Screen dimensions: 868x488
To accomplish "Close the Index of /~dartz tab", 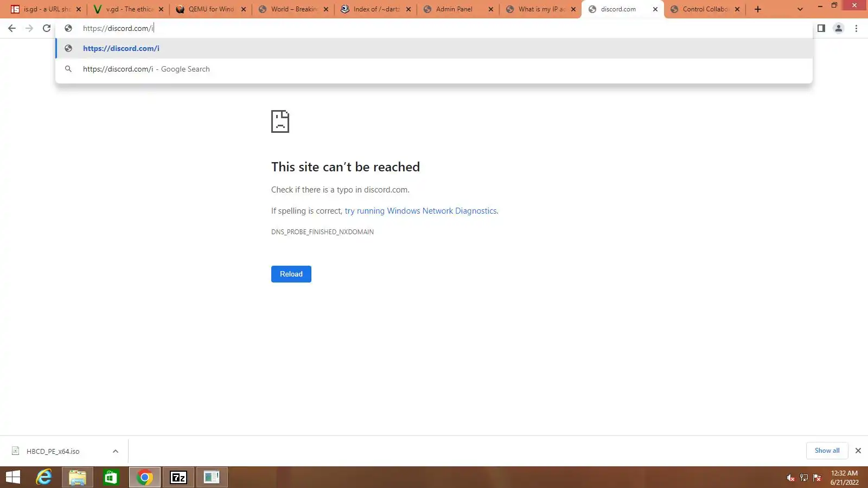I will 409,9.
